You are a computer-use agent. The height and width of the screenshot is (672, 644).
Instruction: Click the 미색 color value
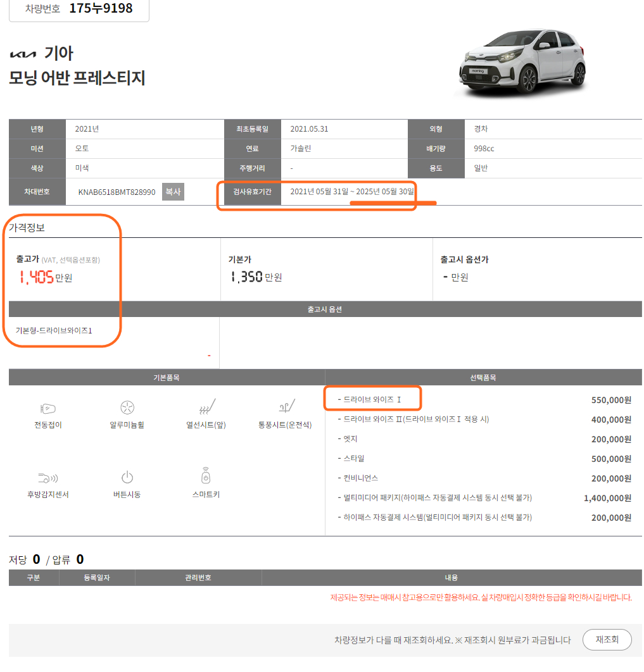82,168
